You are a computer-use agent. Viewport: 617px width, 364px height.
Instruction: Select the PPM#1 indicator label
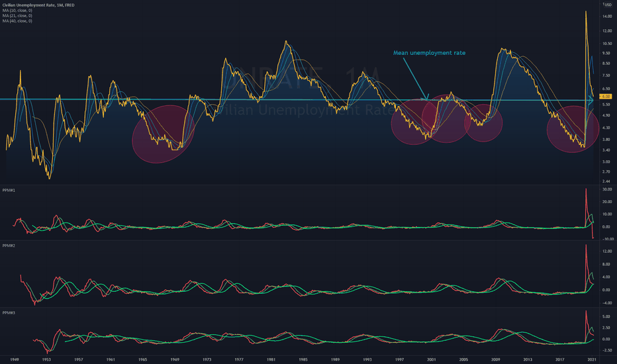(x=9, y=191)
